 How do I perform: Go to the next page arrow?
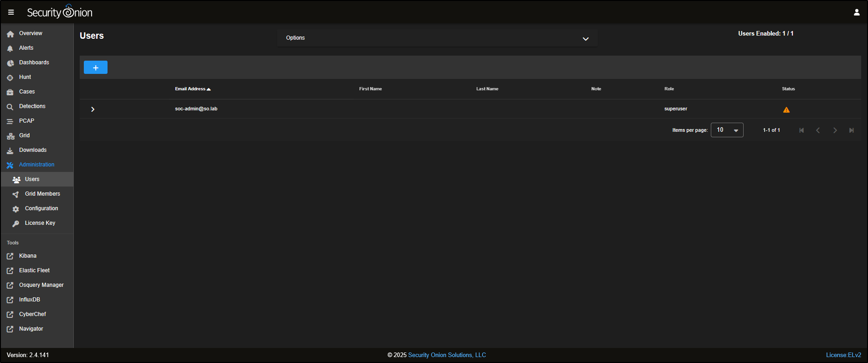pyautogui.click(x=835, y=130)
